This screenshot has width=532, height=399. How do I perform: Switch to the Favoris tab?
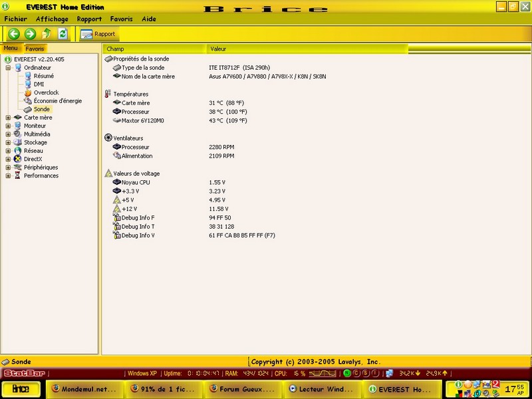(35, 49)
